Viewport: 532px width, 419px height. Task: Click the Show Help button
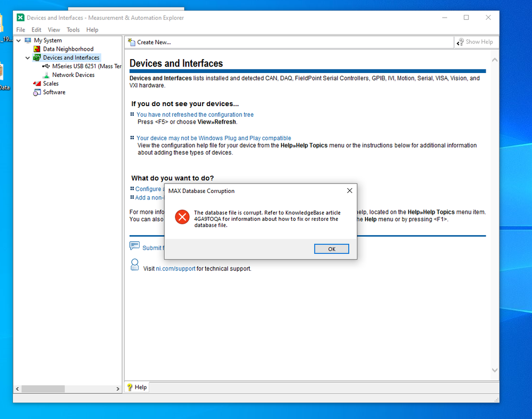[x=475, y=42]
